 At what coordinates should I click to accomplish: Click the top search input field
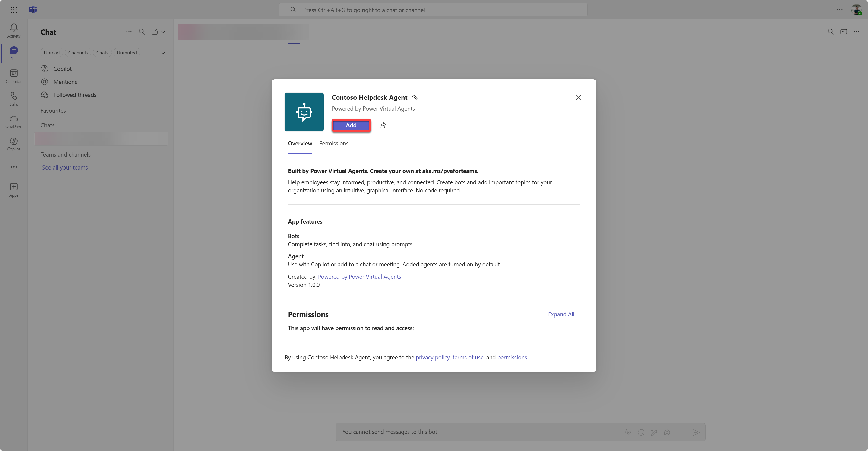[x=433, y=10]
